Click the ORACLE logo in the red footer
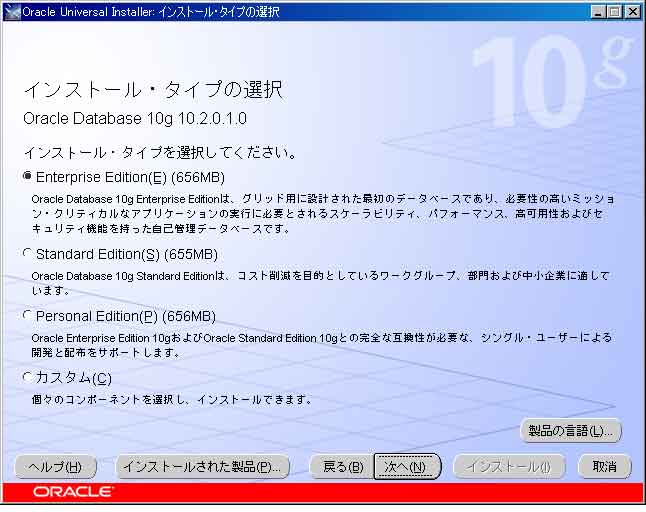 pos(73,491)
